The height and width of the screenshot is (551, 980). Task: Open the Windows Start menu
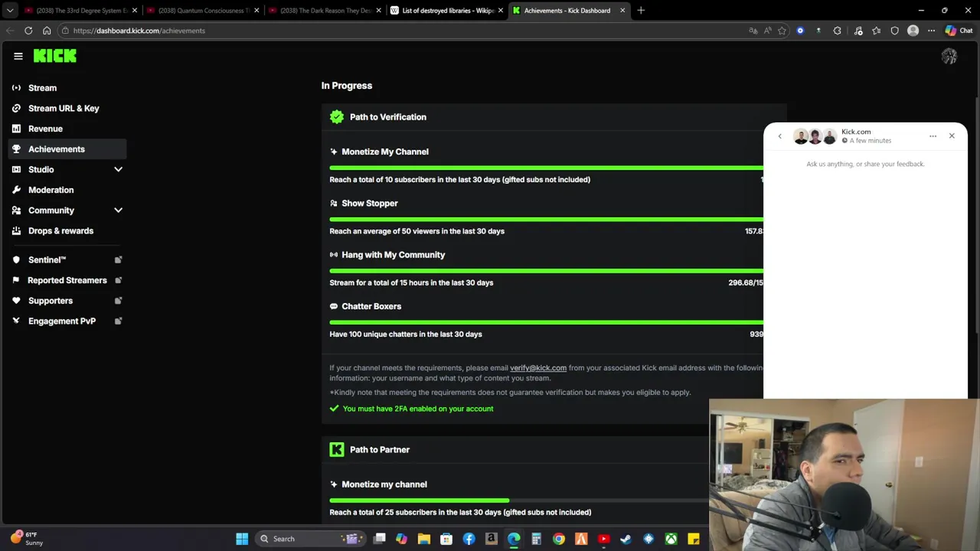pos(242,539)
